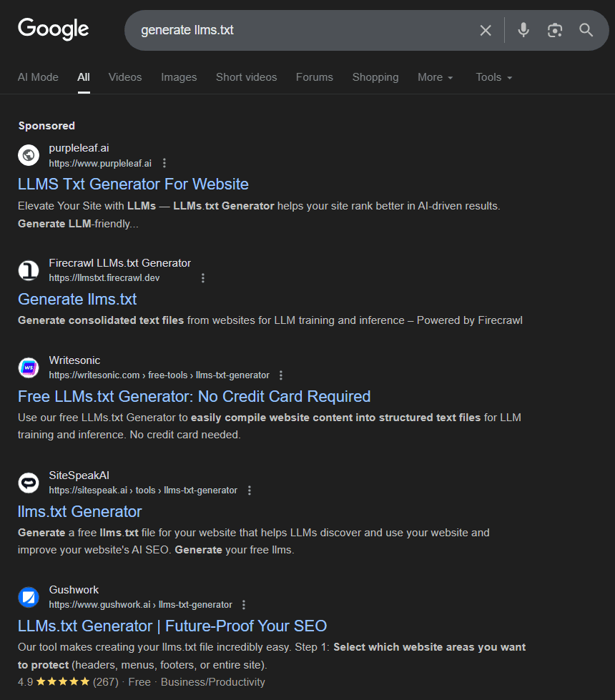615x700 pixels.
Task: Open three-dot menu for SiteSpeakAI result
Action: [249, 491]
